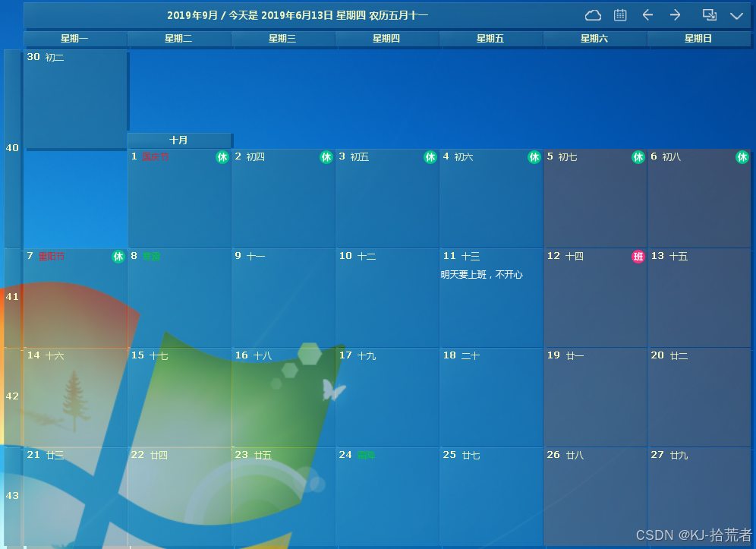Select week number 42

[x=13, y=396]
